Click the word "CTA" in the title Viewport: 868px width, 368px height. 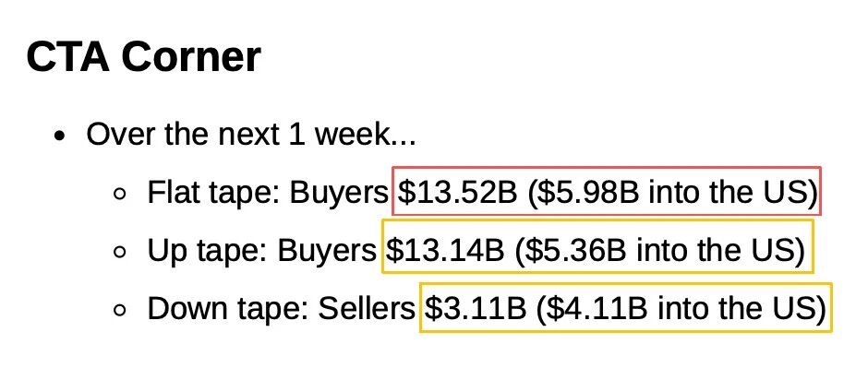coord(68,56)
